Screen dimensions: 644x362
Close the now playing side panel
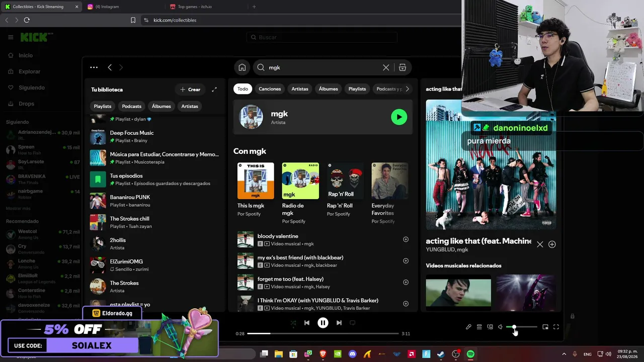pyautogui.click(x=540, y=244)
